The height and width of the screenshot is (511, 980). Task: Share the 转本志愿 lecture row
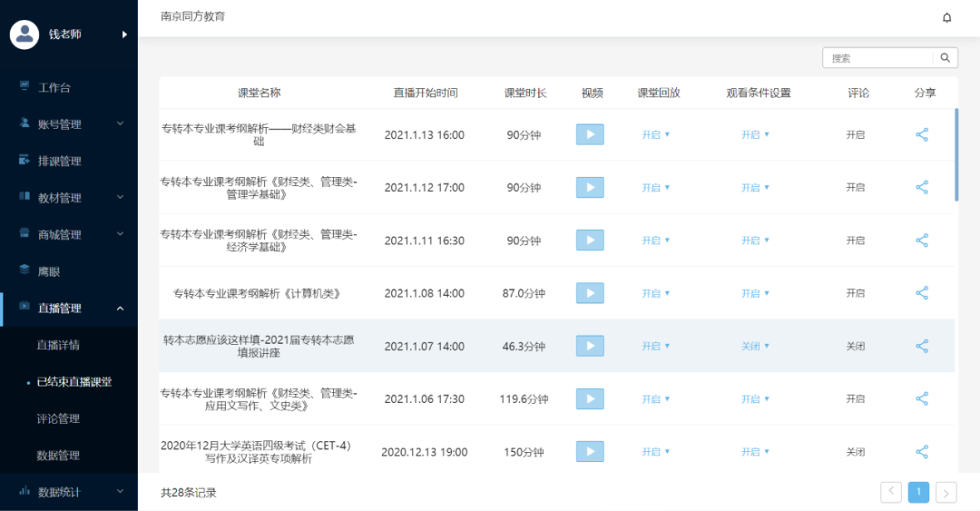tap(922, 346)
